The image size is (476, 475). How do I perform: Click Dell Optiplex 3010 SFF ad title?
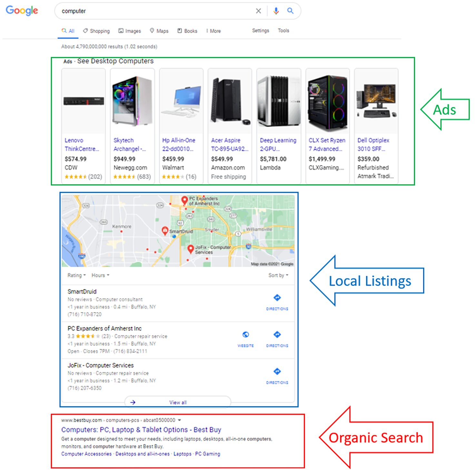[x=373, y=144]
